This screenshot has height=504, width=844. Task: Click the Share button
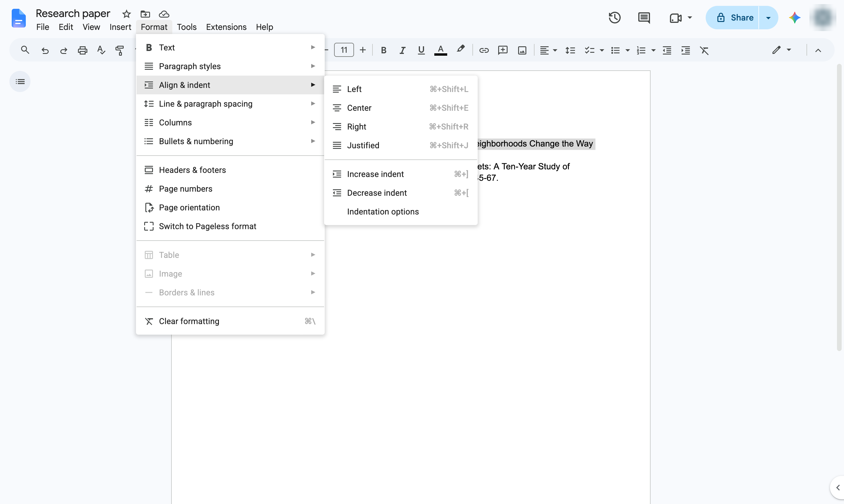point(732,18)
